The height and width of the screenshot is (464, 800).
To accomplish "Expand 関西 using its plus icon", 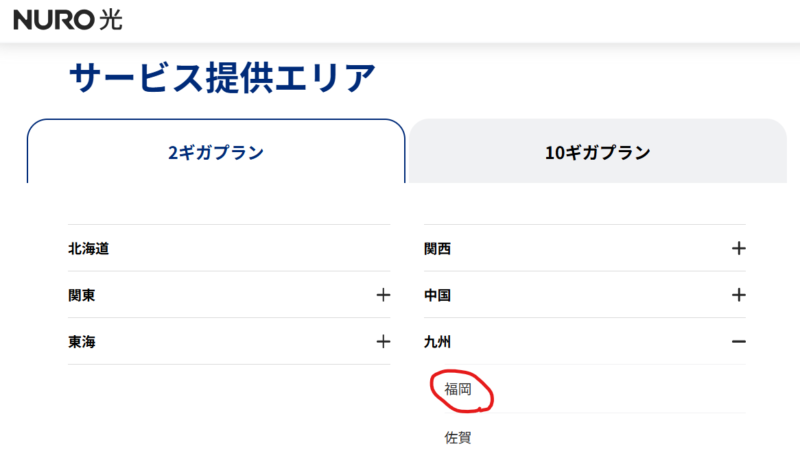I will [738, 248].
